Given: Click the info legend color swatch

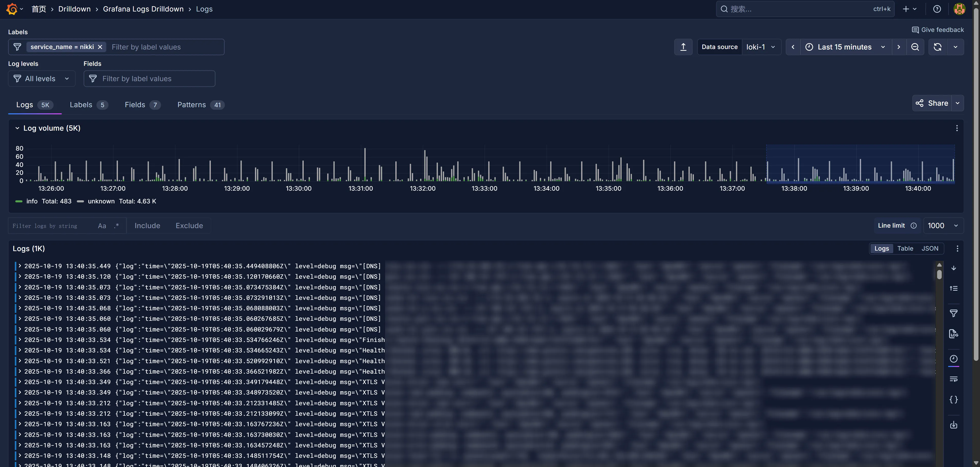Looking at the screenshot, I should [19, 202].
